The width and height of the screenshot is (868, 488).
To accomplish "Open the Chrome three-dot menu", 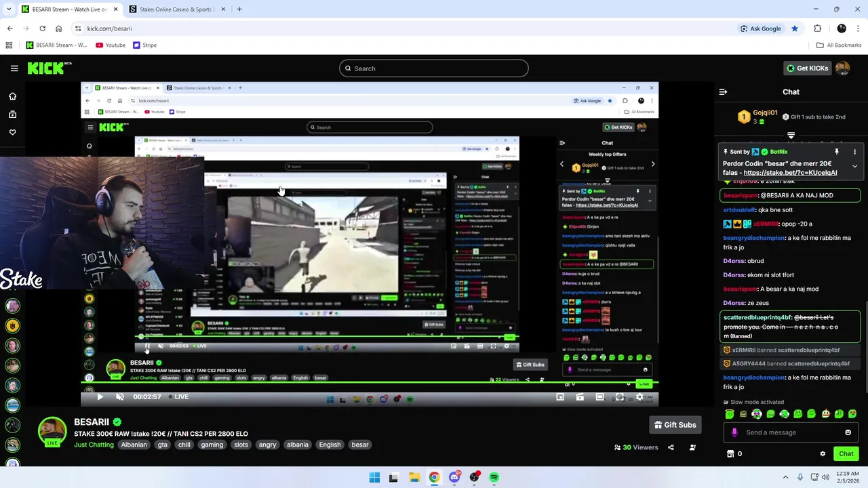I will pos(858,28).
